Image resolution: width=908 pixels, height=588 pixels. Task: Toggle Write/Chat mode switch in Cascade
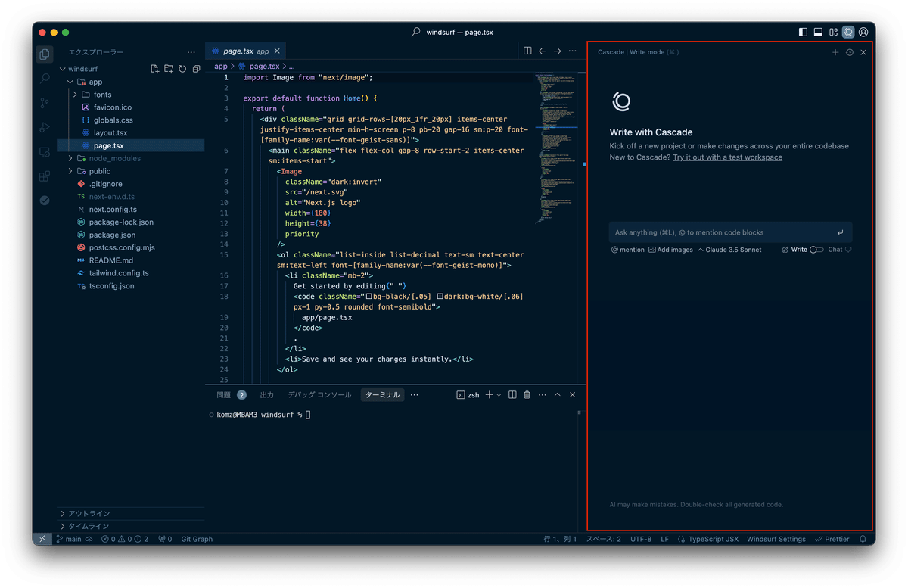coord(816,250)
